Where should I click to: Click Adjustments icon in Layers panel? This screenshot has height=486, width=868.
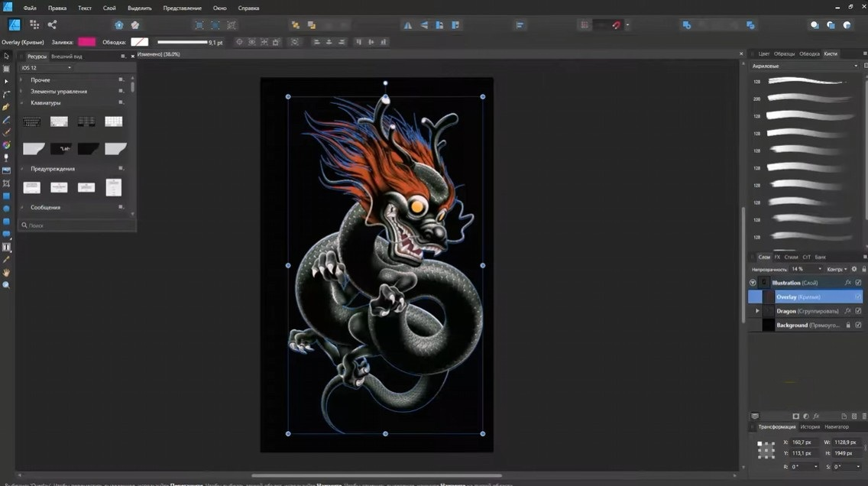(806, 416)
